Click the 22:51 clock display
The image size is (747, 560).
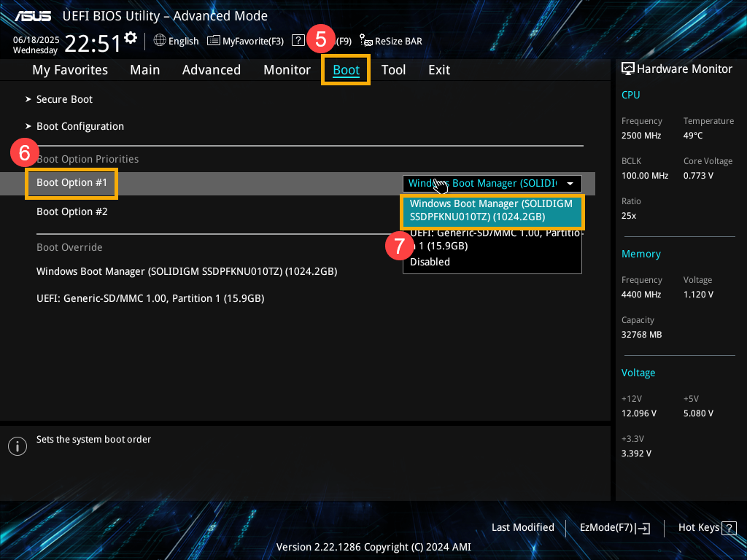click(x=93, y=44)
